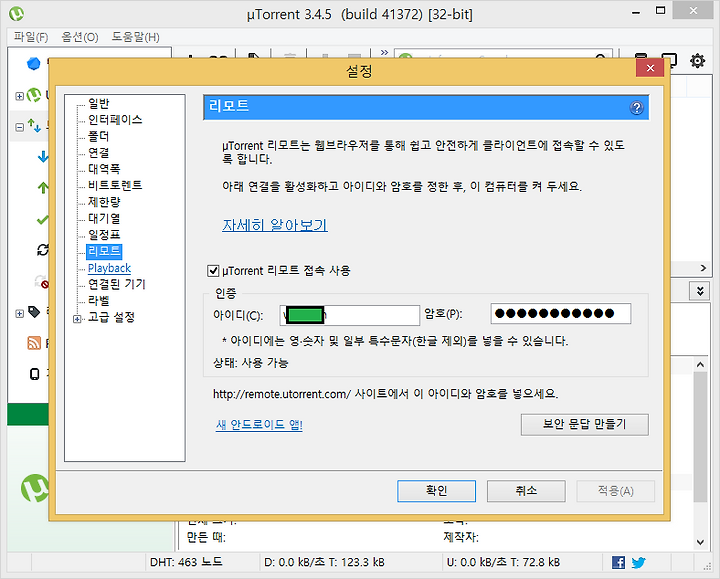Open the 파일(F) menu
The width and height of the screenshot is (720, 579).
click(31, 37)
